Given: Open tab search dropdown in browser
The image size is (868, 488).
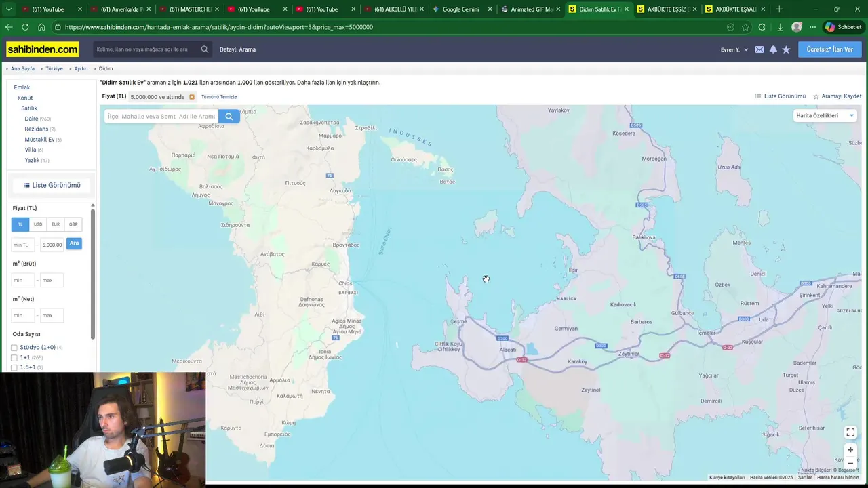Looking at the screenshot, I should [9, 9].
